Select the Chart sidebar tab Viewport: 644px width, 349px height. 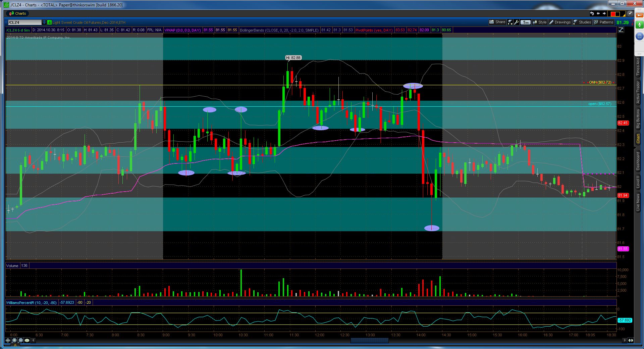638,139
